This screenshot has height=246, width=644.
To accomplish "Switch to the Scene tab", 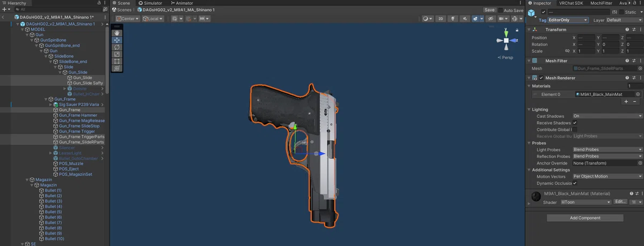I will (121, 3).
